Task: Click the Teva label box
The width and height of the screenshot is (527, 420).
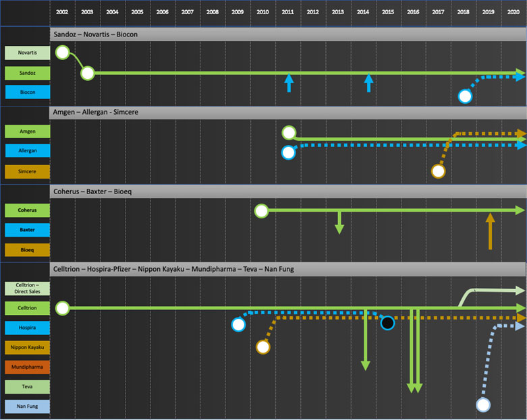Action: pos(28,387)
